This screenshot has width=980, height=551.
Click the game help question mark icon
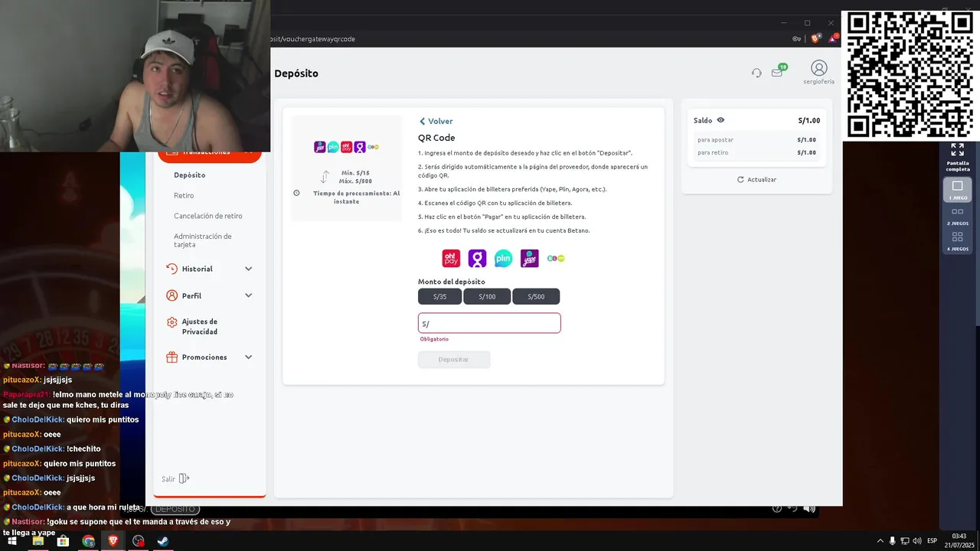pos(777,508)
